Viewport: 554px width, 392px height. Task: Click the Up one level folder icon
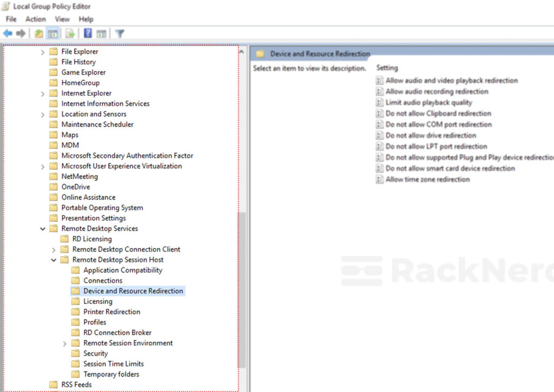click(38, 33)
